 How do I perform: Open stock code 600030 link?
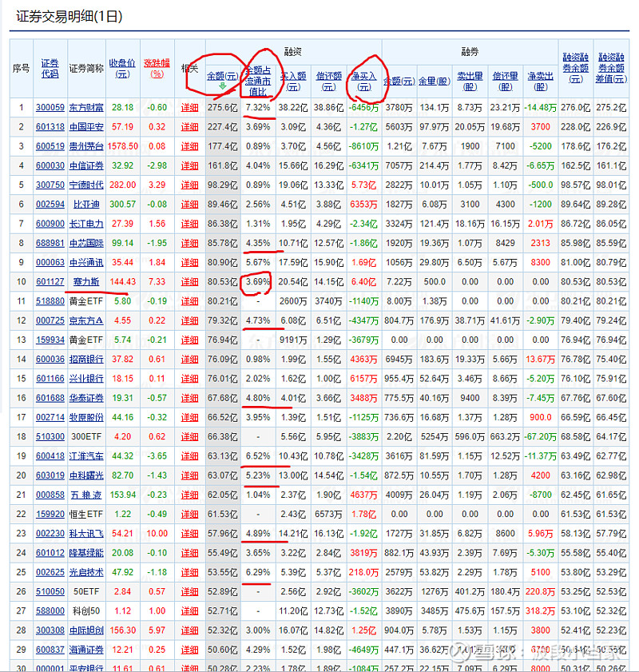[50, 165]
